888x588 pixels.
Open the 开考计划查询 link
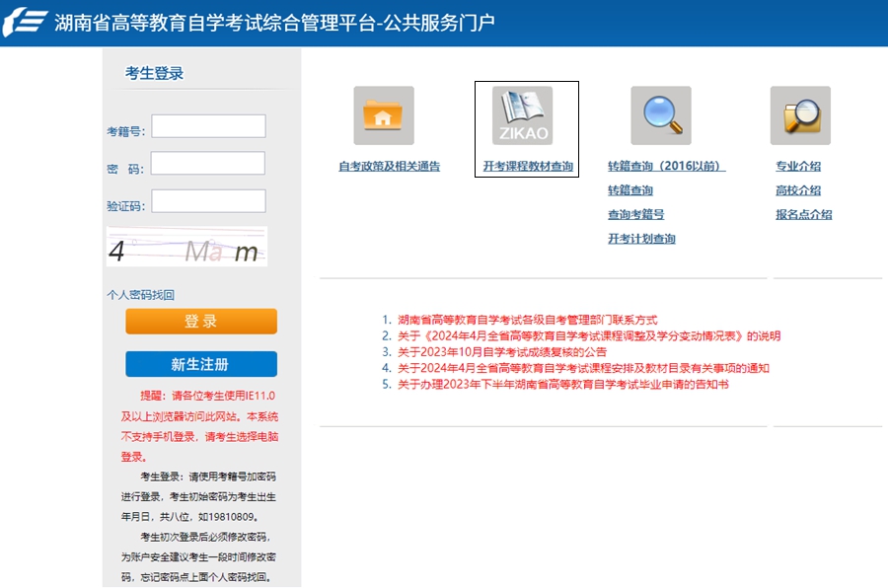point(641,239)
